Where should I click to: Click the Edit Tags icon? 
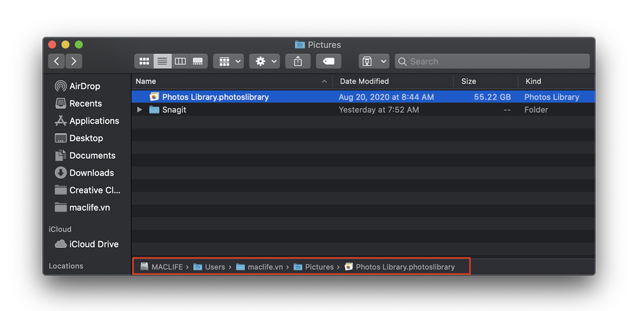329,61
